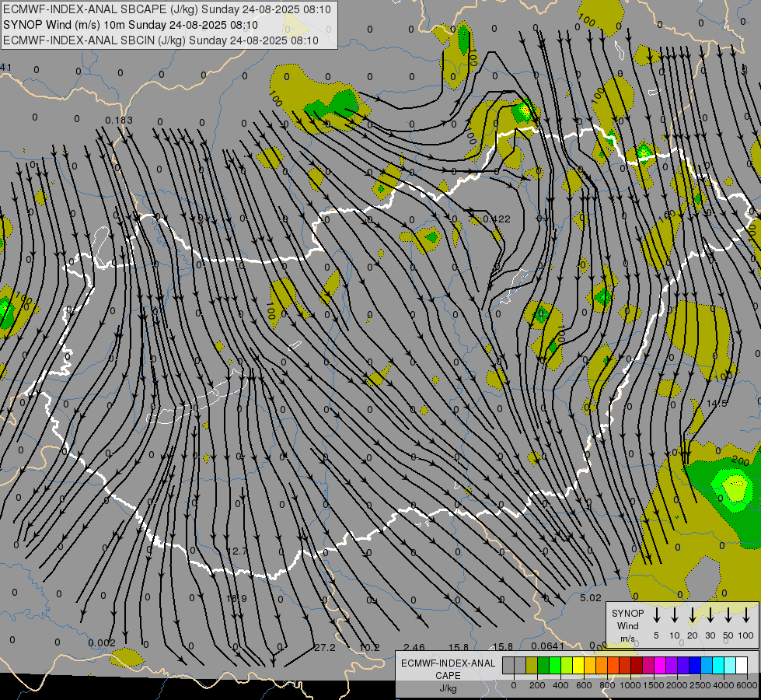Image resolution: width=761 pixels, height=700 pixels.
Task: Click the '0.0641' value on the map
Action: tap(548, 646)
